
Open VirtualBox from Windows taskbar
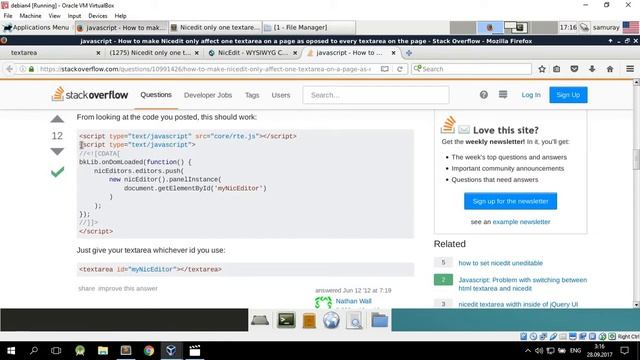(x=171, y=351)
